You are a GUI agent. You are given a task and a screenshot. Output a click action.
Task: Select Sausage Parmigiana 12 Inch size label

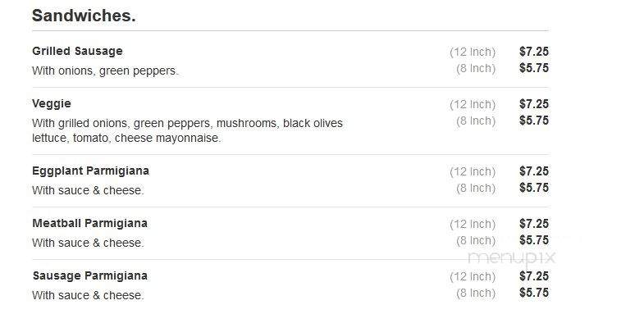click(x=473, y=277)
